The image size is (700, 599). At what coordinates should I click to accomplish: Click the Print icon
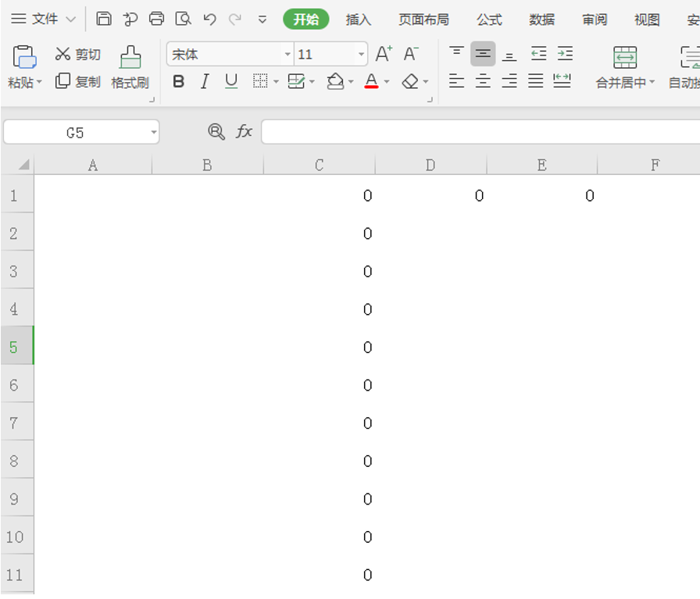click(x=157, y=20)
